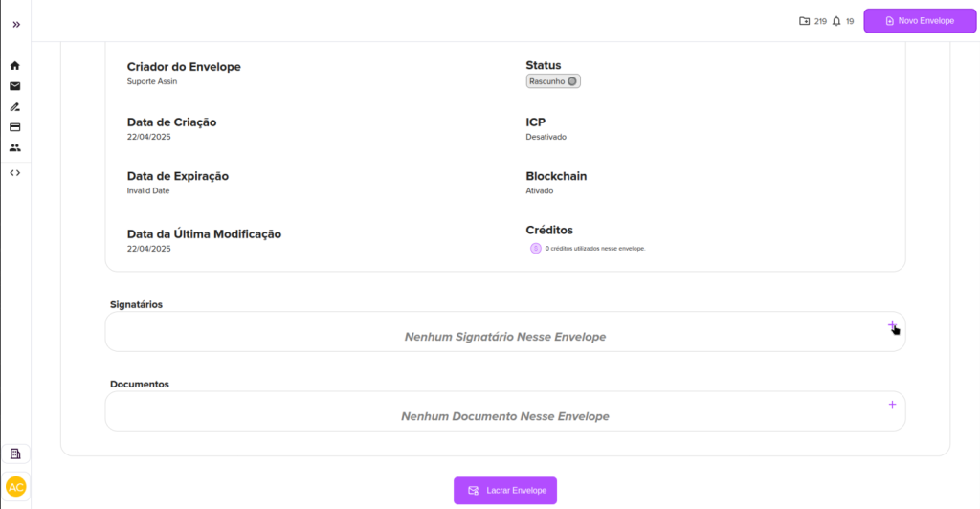Click the folder credits icon showing 219

click(804, 21)
